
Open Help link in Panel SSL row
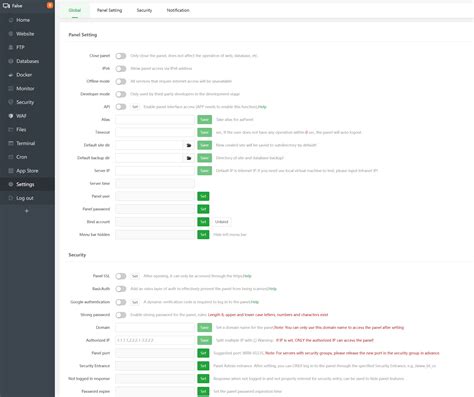click(247, 276)
